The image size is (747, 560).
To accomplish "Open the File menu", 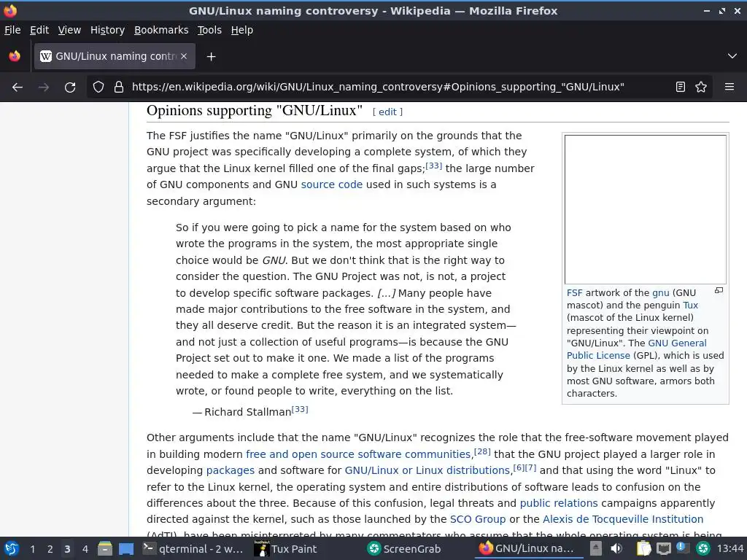I will [12, 30].
